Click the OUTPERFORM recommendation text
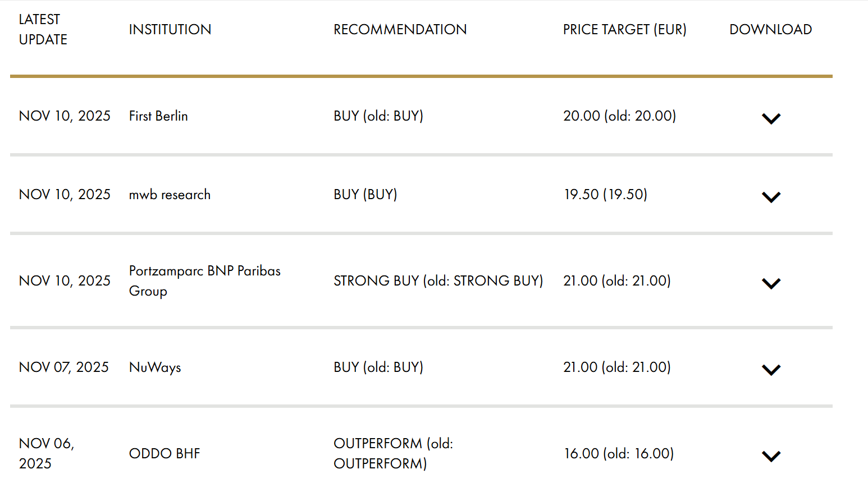This screenshot has height=497, width=868. coord(393,453)
